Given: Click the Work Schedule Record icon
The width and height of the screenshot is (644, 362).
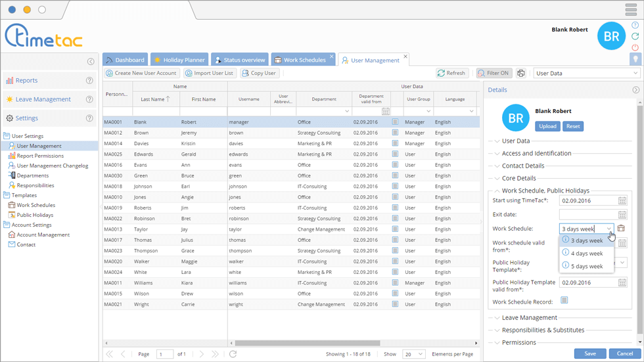Looking at the screenshot, I should coord(564,301).
